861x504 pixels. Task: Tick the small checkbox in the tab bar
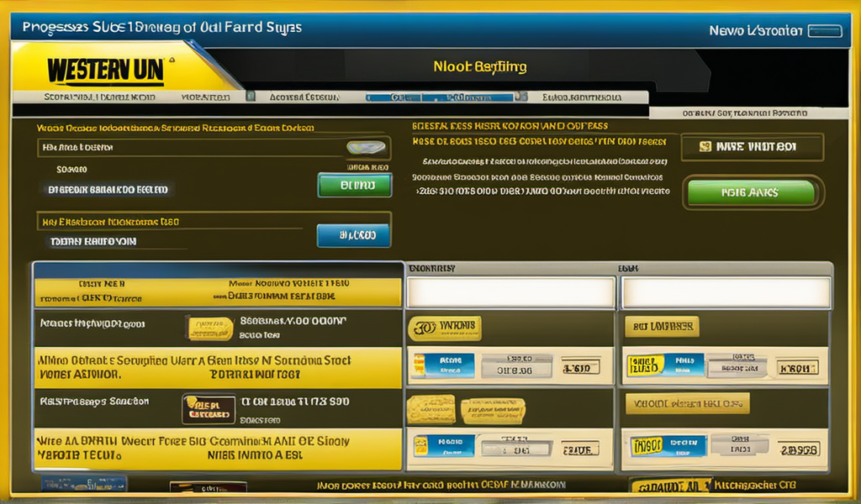tap(251, 97)
